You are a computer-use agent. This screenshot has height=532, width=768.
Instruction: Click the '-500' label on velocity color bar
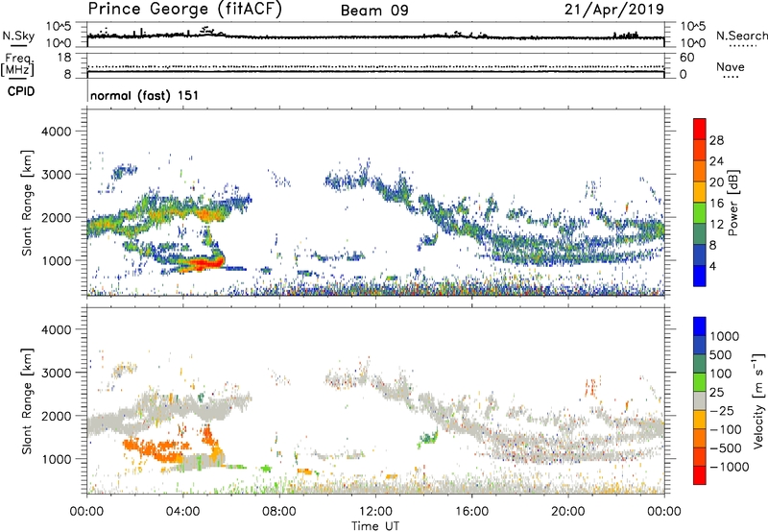pos(726,448)
